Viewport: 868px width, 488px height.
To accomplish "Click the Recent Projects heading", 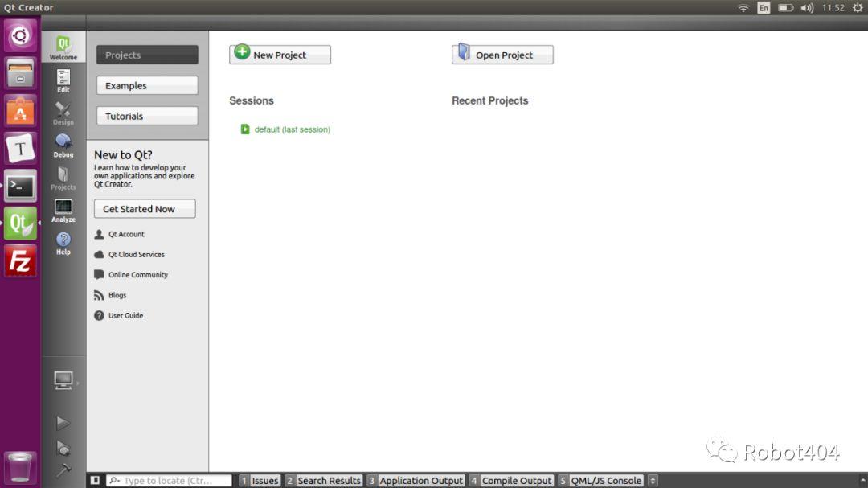I will (x=490, y=100).
